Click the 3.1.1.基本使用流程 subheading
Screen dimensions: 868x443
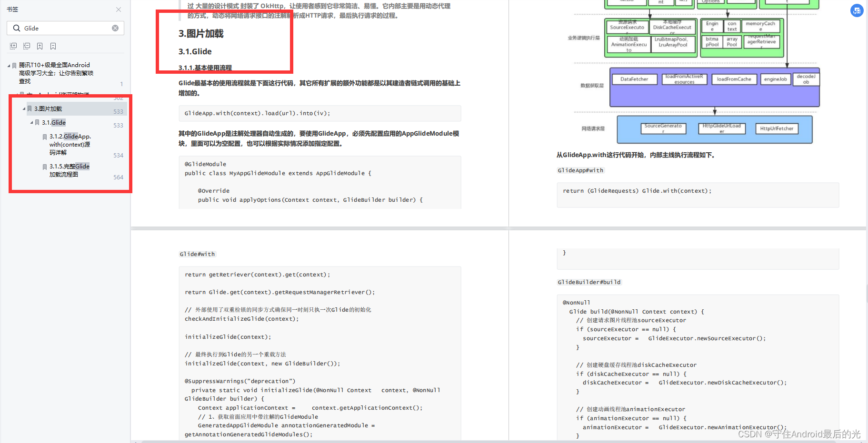pyautogui.click(x=205, y=68)
